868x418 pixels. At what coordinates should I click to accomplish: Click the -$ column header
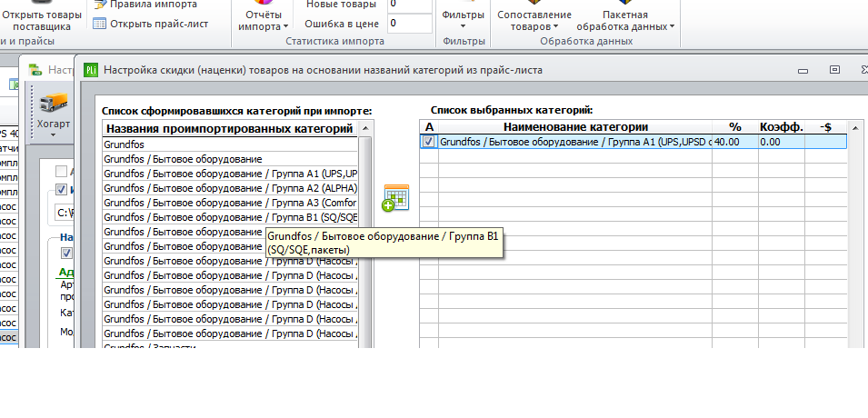coord(825,127)
